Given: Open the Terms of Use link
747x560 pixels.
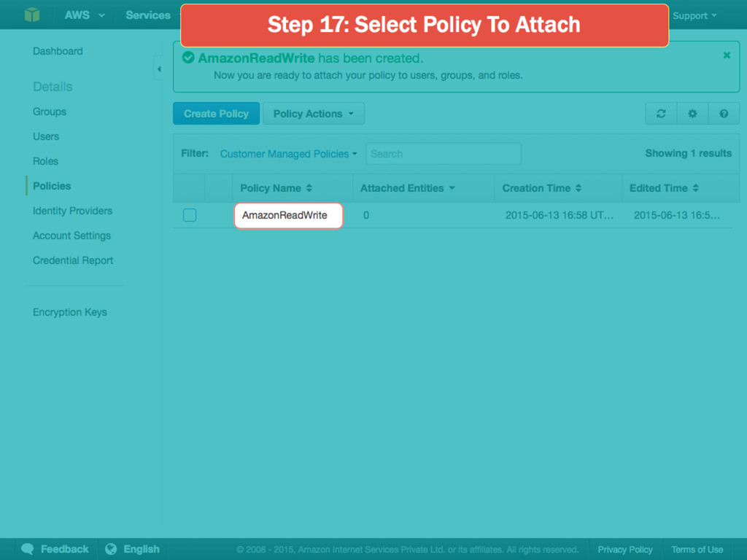Looking at the screenshot, I should [x=697, y=550].
